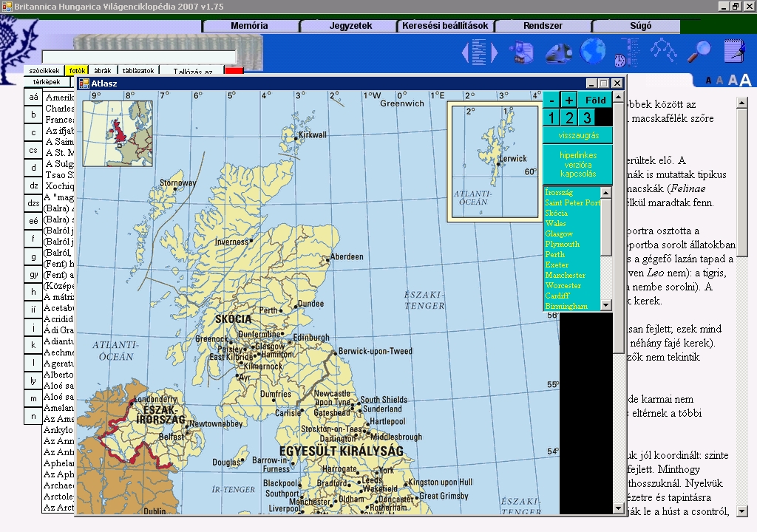Open the magnifying glass search icon
Viewport: 757px width, 532px height.
click(x=699, y=51)
